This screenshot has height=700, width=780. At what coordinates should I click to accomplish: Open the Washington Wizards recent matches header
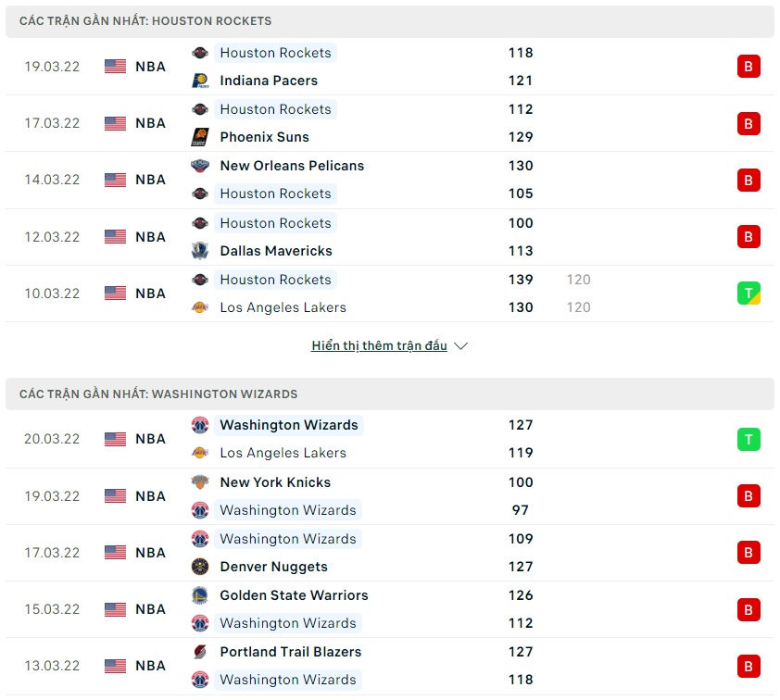pyautogui.click(x=158, y=394)
